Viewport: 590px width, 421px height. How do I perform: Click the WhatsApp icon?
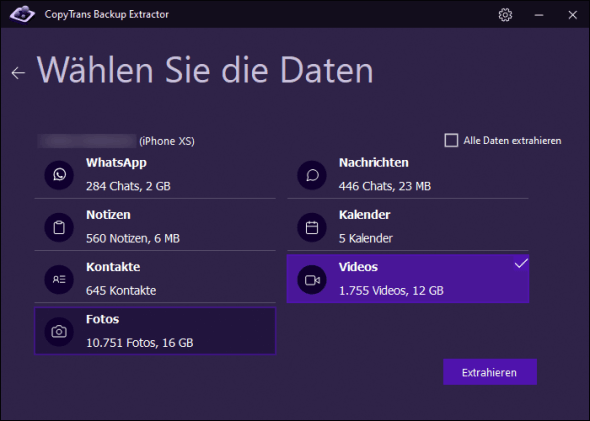[x=59, y=175]
